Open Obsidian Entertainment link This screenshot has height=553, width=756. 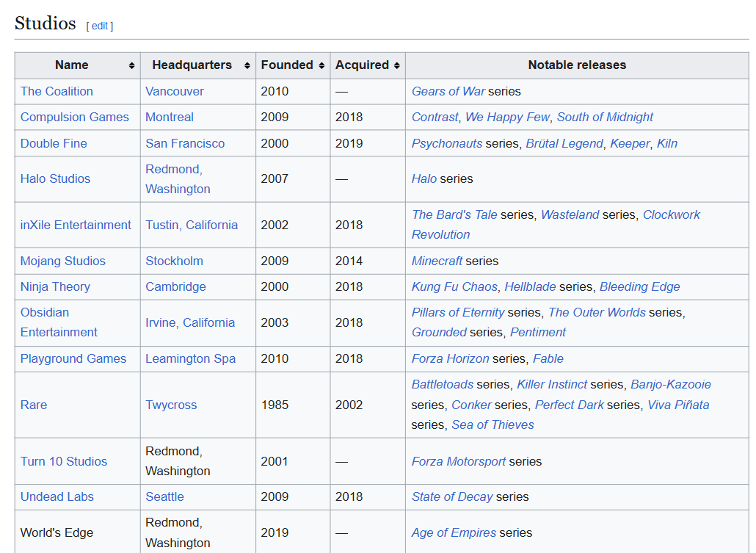click(x=59, y=322)
